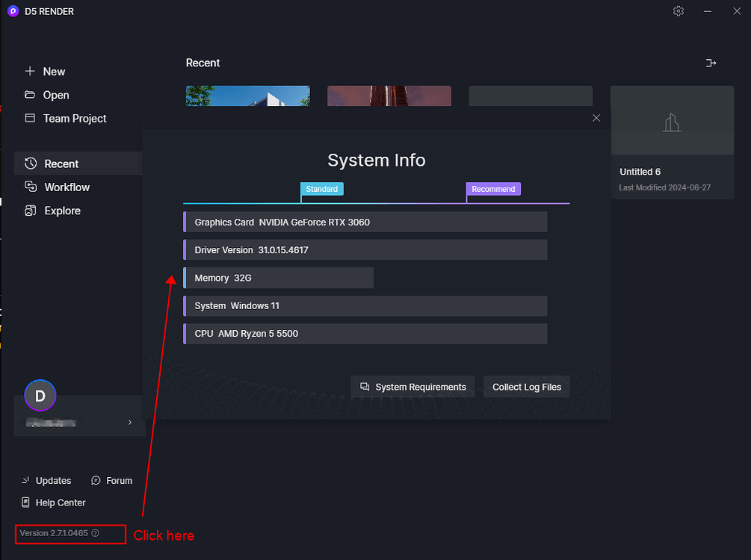Open the Untitled 6 project thumbnail

[672, 120]
